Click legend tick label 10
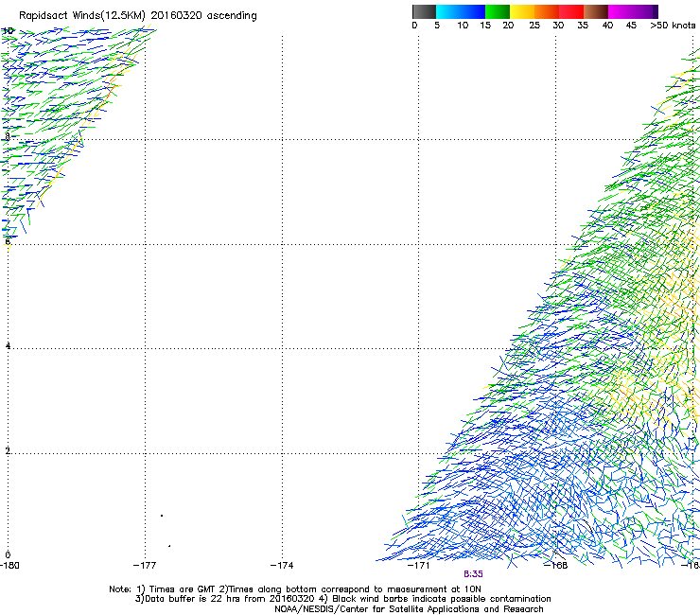This screenshot has height=615, width=700. (x=463, y=26)
